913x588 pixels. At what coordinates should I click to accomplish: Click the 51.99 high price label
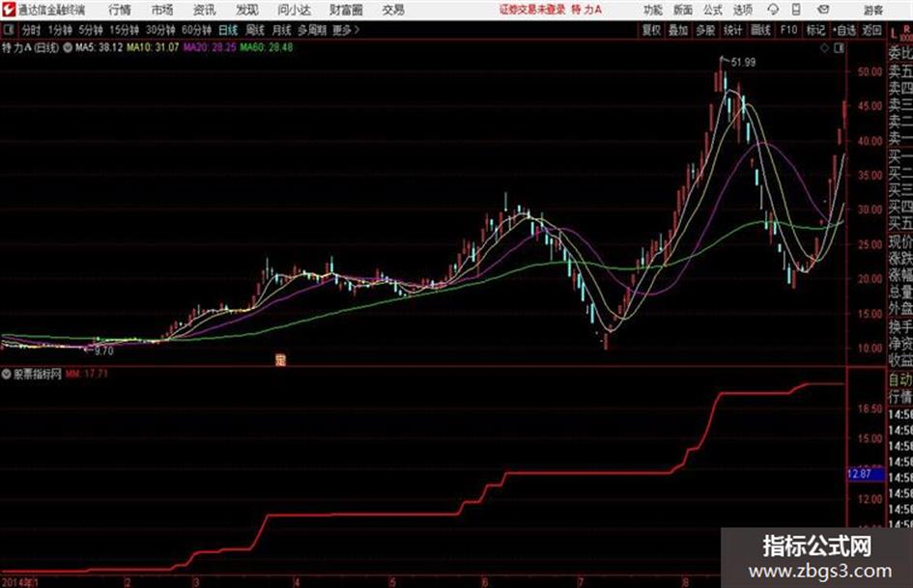point(744,62)
